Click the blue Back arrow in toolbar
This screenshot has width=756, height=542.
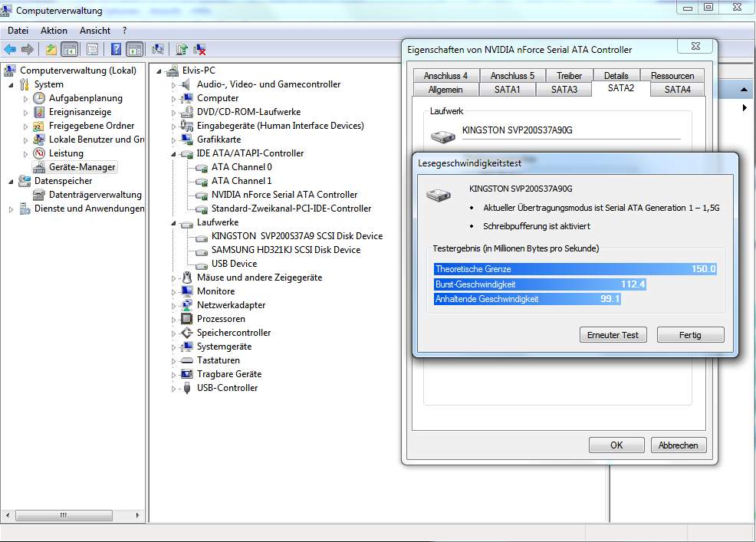pyautogui.click(x=10, y=49)
